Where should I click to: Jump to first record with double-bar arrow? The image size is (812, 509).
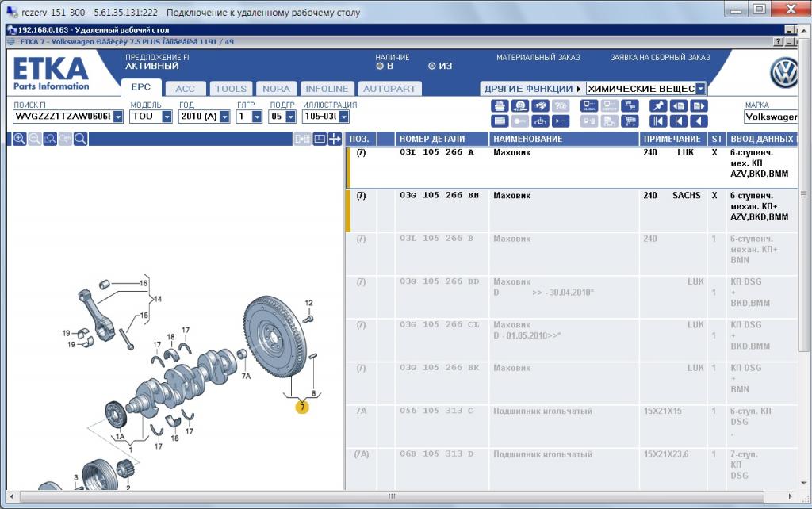[658, 121]
